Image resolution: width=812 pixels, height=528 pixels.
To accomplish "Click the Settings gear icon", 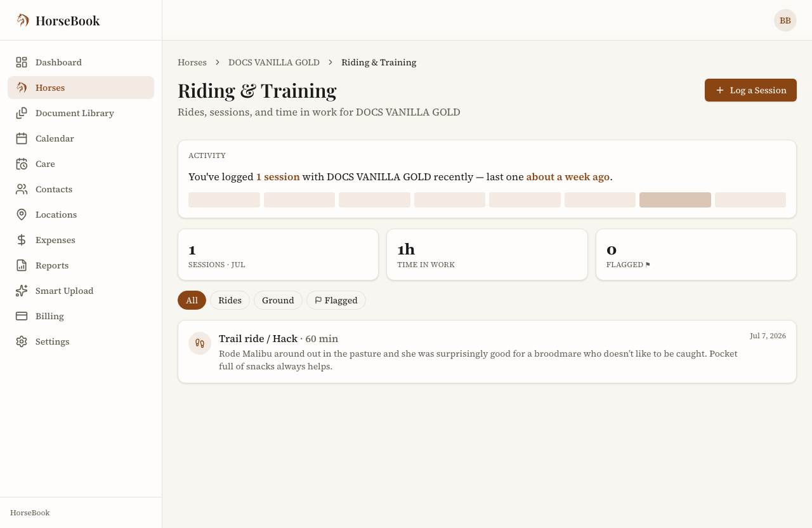I will pyautogui.click(x=22, y=341).
